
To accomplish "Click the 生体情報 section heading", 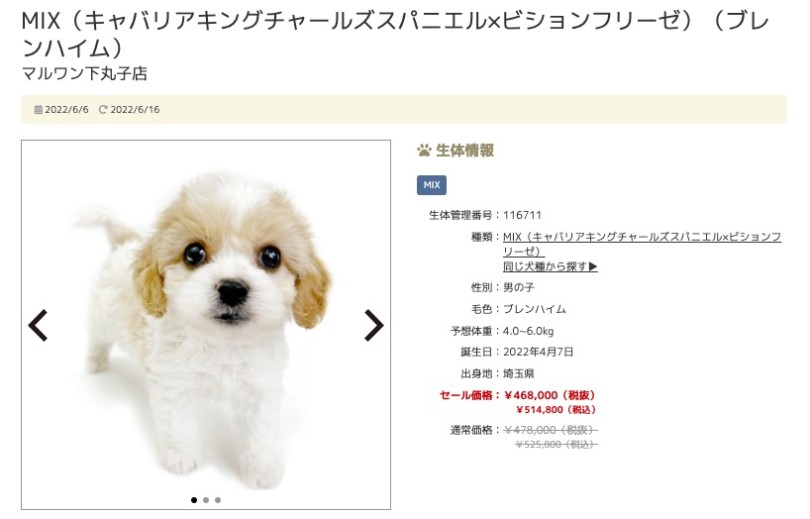I will coord(465,150).
